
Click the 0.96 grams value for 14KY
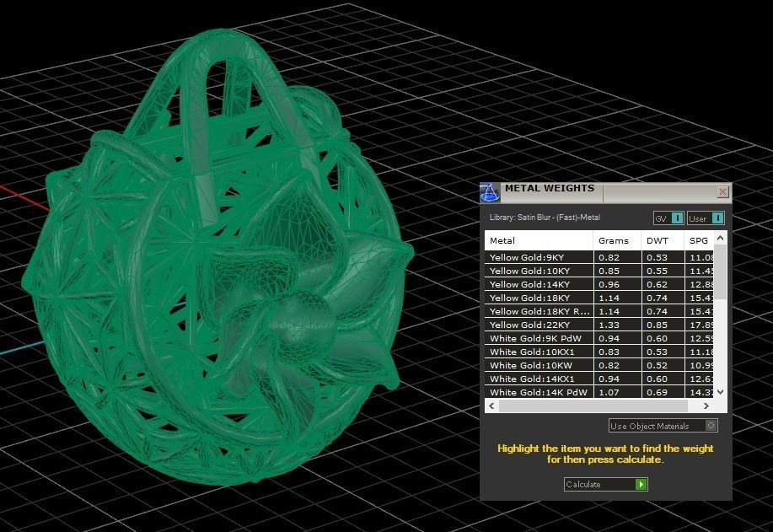click(609, 284)
